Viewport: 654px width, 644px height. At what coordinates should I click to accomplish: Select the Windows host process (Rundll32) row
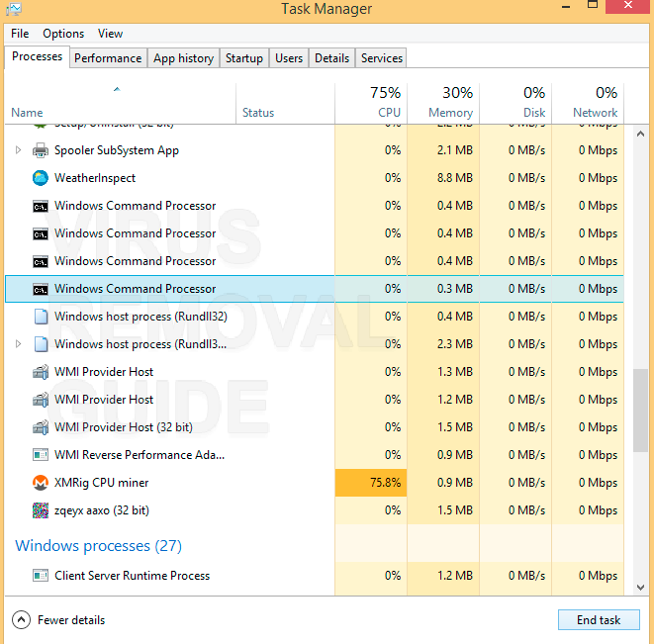point(314,317)
